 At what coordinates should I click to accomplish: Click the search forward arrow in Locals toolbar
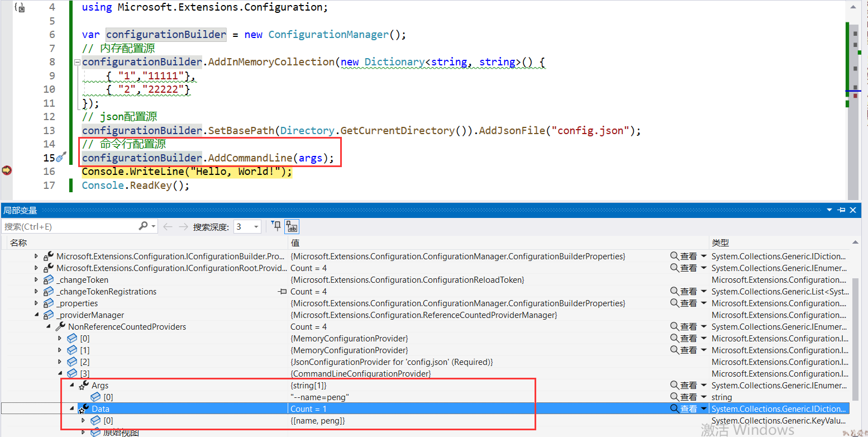(x=183, y=226)
